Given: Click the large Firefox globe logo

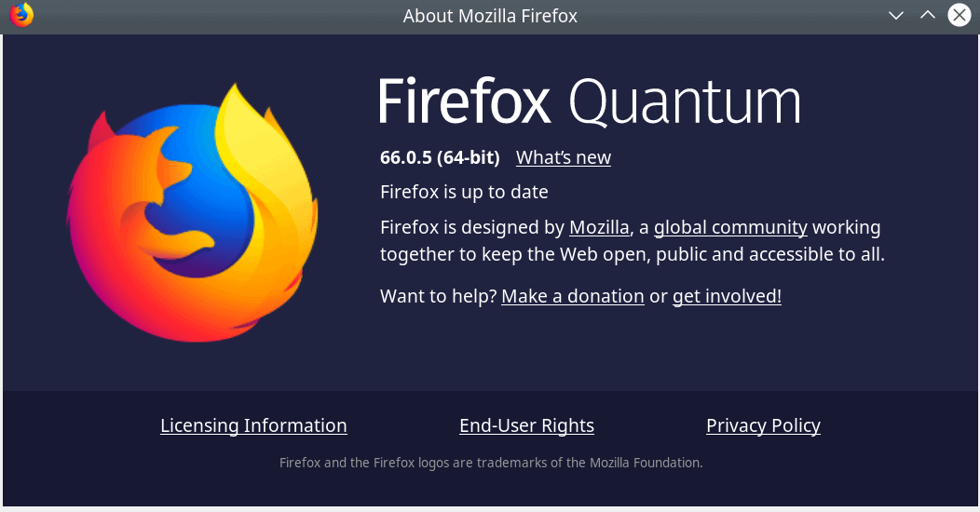Looking at the screenshot, I should [x=193, y=213].
